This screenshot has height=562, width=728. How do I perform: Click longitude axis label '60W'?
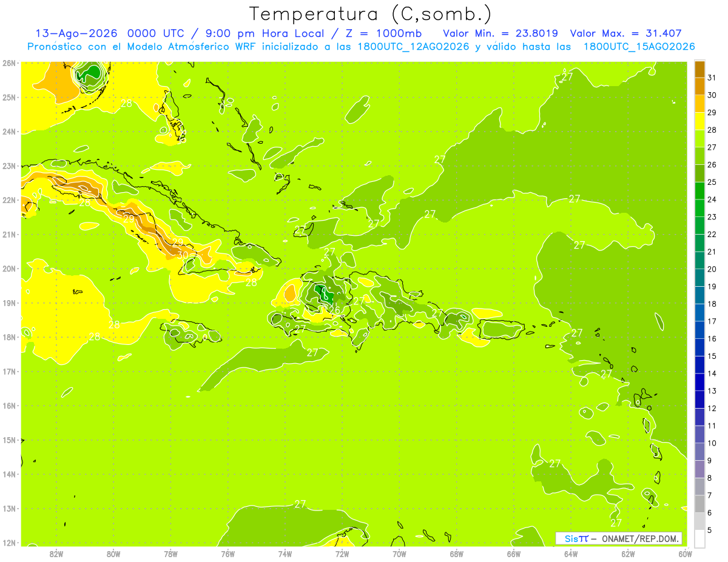pos(685,554)
